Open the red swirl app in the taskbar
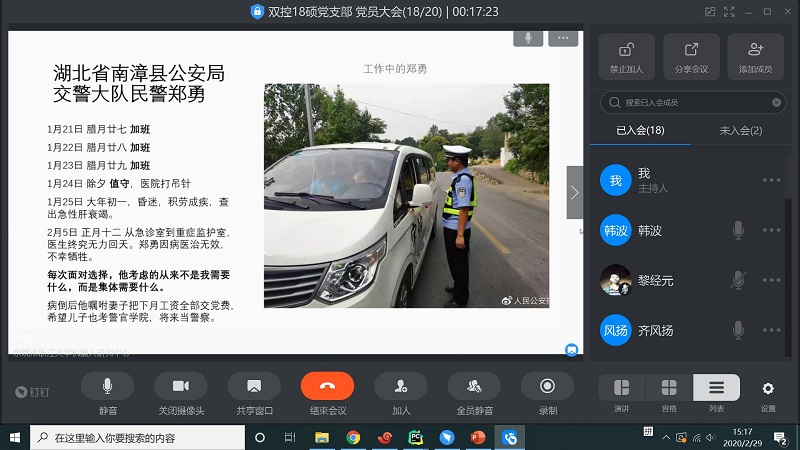This screenshot has height=450, width=800. [x=385, y=438]
